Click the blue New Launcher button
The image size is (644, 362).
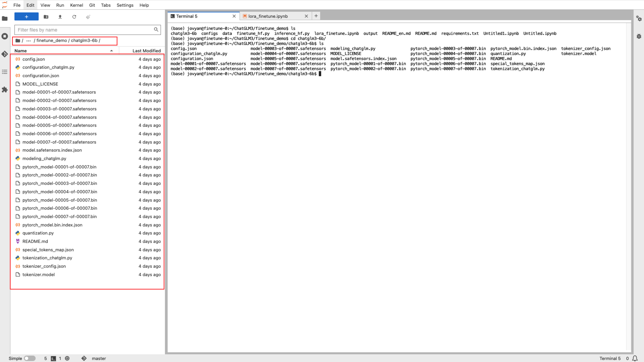pyautogui.click(x=26, y=17)
